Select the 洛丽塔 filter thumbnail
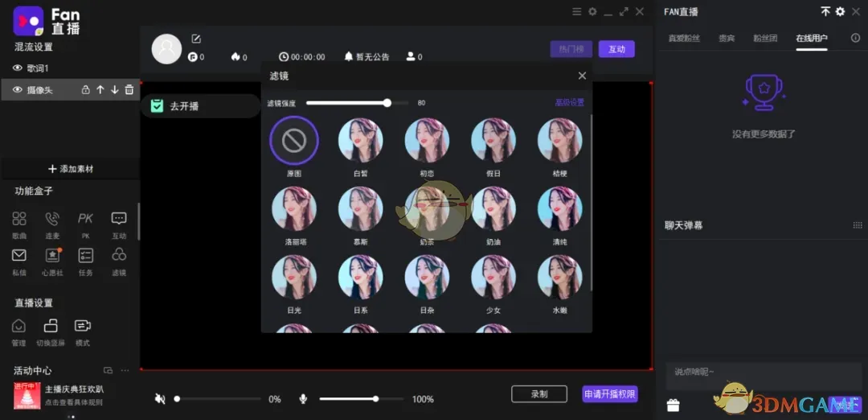868x420 pixels. coord(294,208)
